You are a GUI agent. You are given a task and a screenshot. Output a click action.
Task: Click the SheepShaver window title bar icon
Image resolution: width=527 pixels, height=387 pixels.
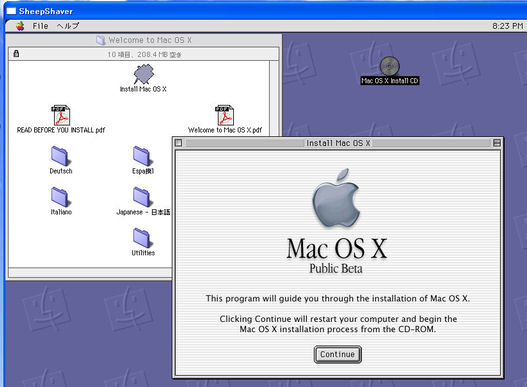point(11,11)
